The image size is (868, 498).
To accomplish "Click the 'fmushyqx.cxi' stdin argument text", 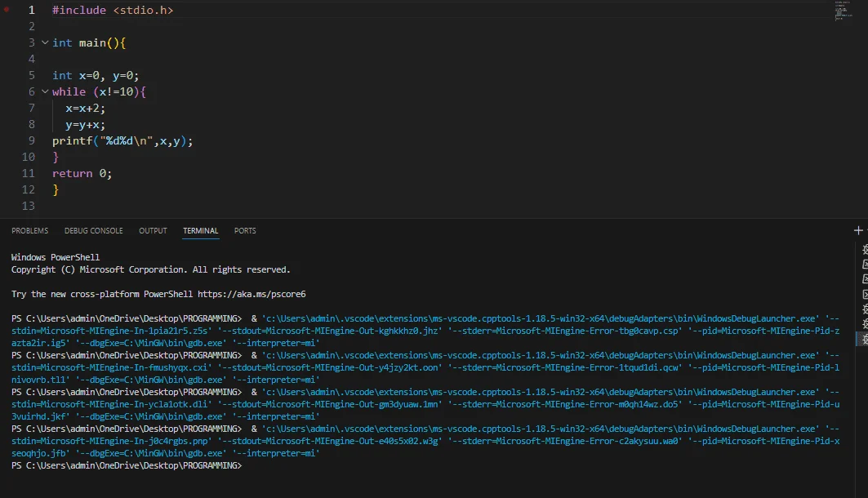I will click(178, 367).
